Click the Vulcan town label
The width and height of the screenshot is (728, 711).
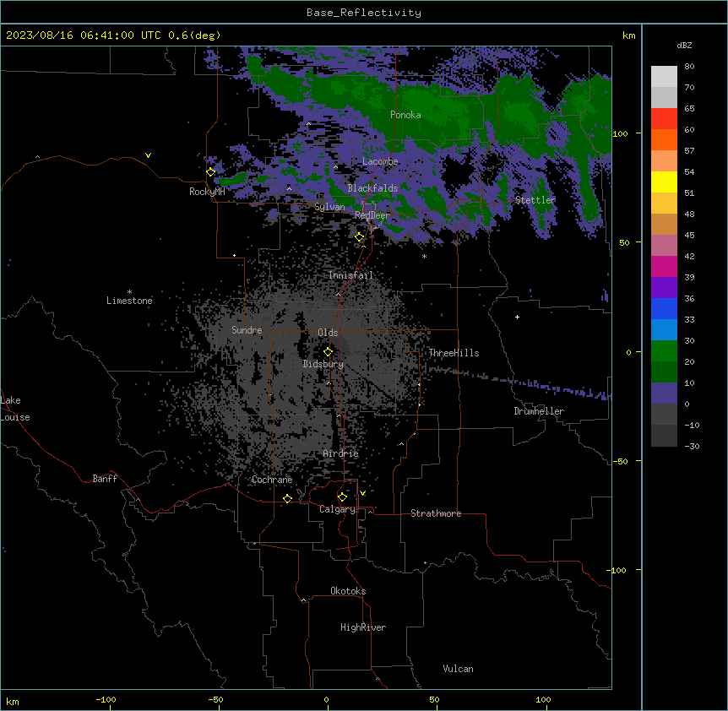pos(459,669)
